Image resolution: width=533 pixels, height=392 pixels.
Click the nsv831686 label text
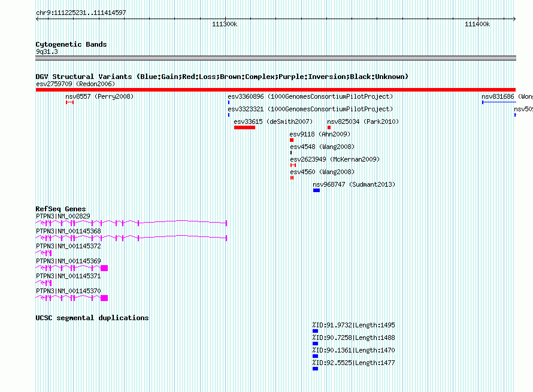pyautogui.click(x=507, y=96)
